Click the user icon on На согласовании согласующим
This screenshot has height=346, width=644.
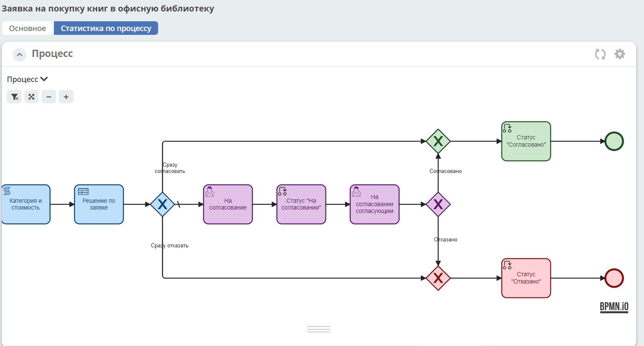(356, 192)
